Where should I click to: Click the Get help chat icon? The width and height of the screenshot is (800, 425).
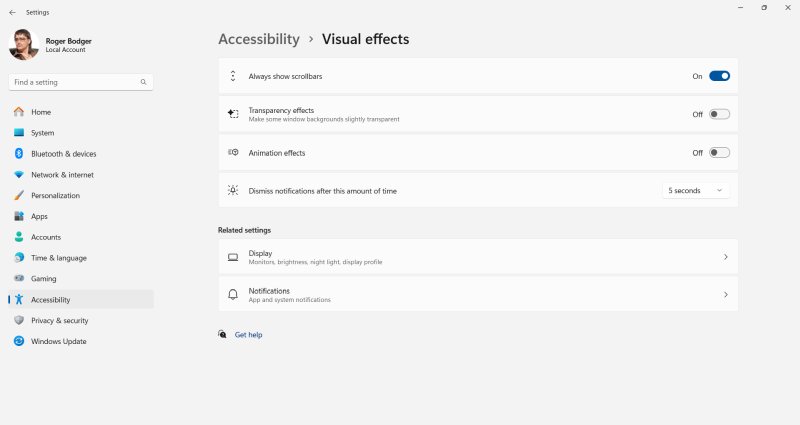222,334
